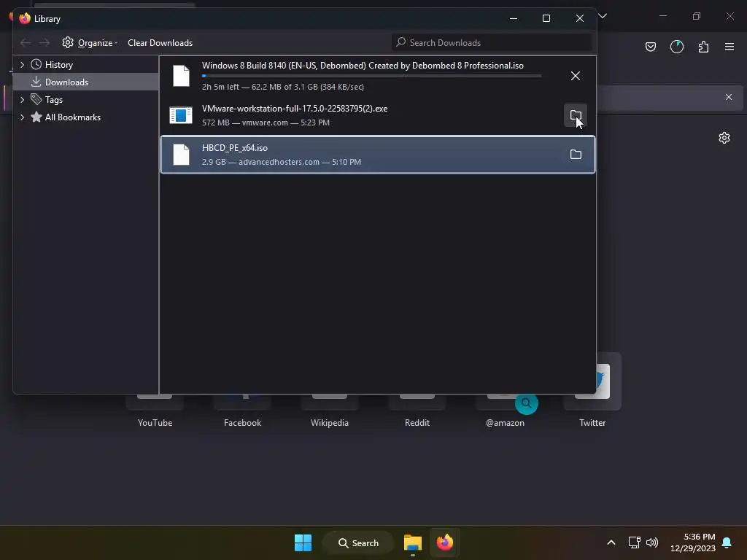This screenshot has width=747, height=560.
Task: Click the Library forward arrow
Action: 44,43
